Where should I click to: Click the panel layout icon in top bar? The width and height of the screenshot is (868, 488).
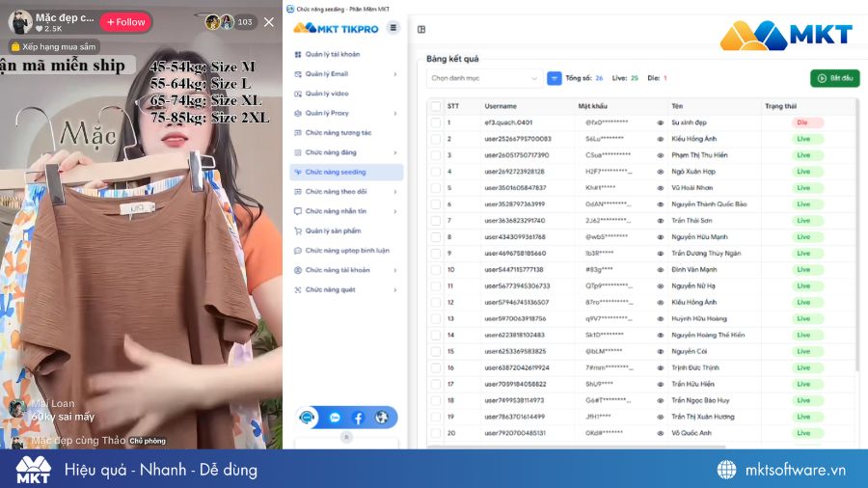421,29
